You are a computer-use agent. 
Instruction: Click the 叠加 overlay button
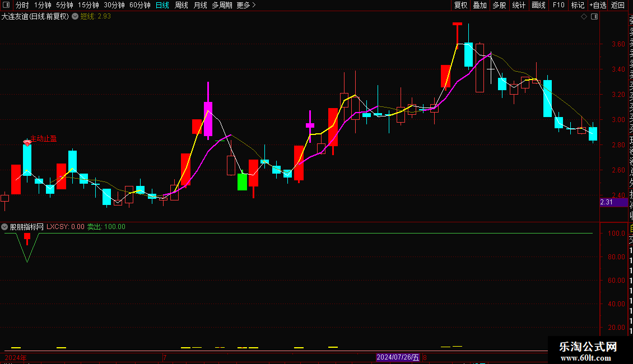click(480, 5)
